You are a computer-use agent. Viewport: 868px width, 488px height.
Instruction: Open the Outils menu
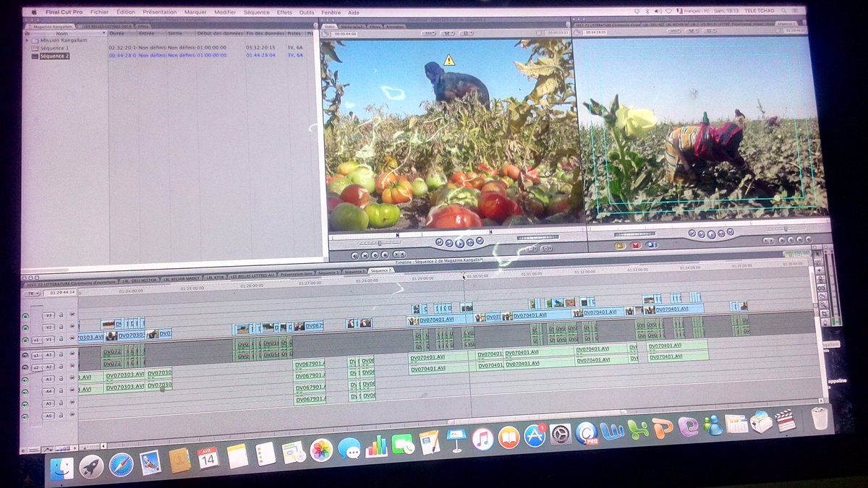tap(307, 12)
